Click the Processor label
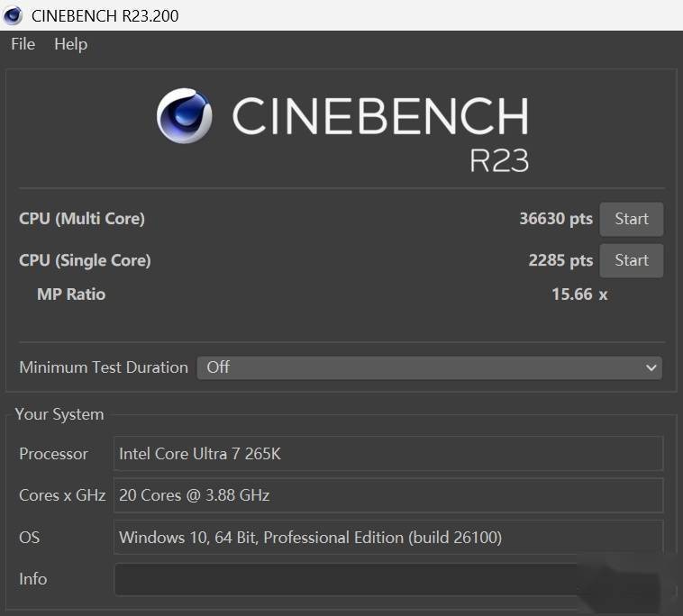683x616 pixels. (x=53, y=454)
